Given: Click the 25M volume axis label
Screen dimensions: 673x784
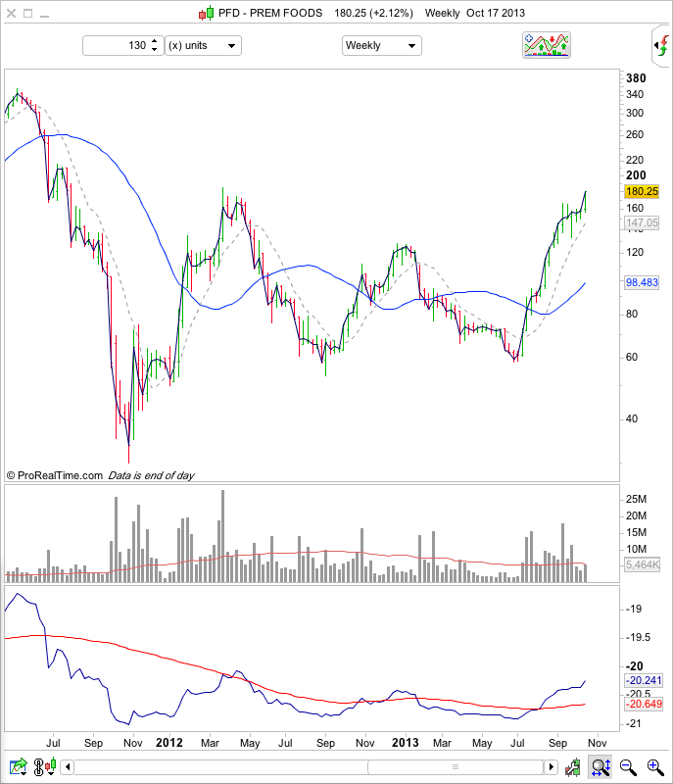Looking at the screenshot, I should tap(636, 499).
